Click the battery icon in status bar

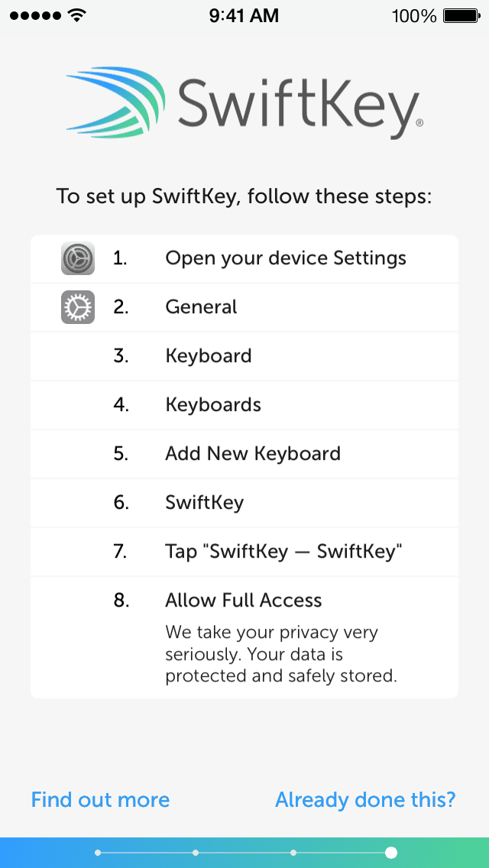coord(460,15)
